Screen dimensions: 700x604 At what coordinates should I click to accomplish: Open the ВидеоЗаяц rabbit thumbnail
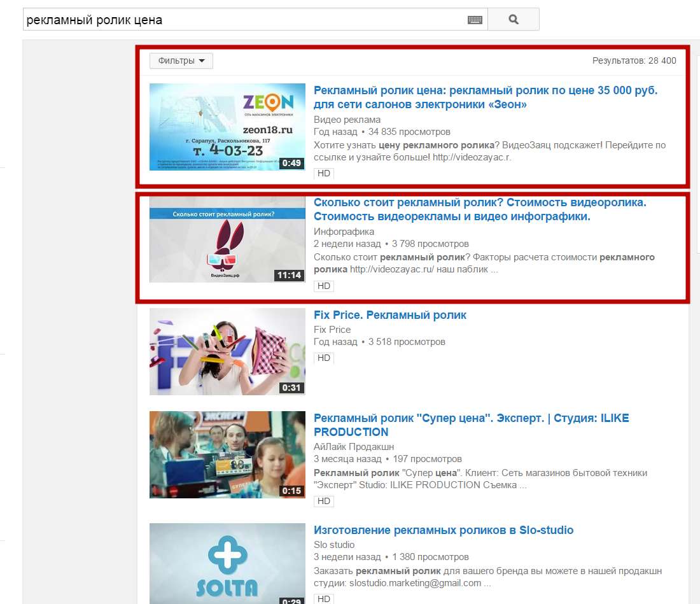227,240
